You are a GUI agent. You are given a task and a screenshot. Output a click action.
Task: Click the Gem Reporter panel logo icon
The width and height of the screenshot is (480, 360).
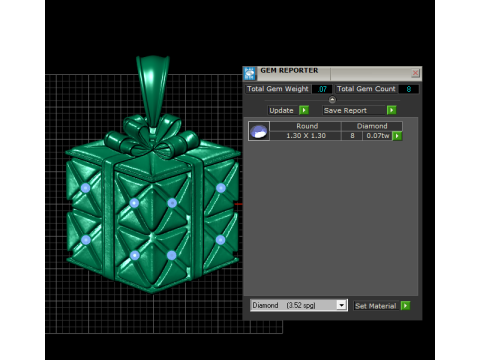[250, 73]
